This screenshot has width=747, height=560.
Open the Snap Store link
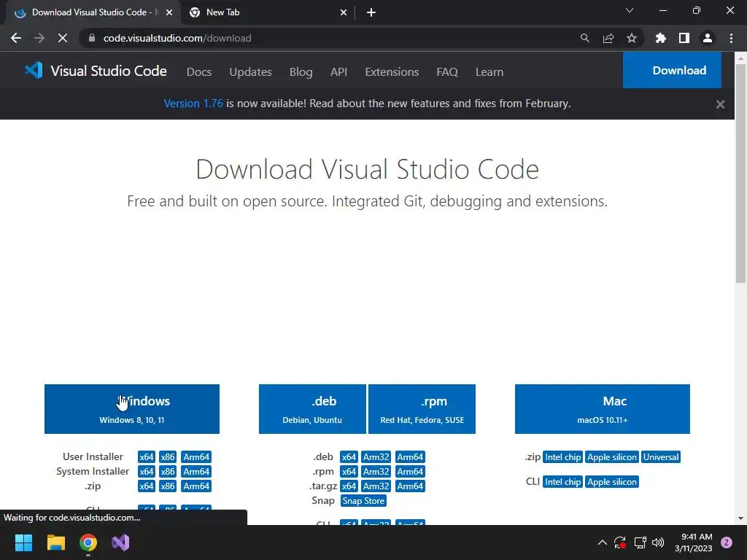click(x=363, y=501)
